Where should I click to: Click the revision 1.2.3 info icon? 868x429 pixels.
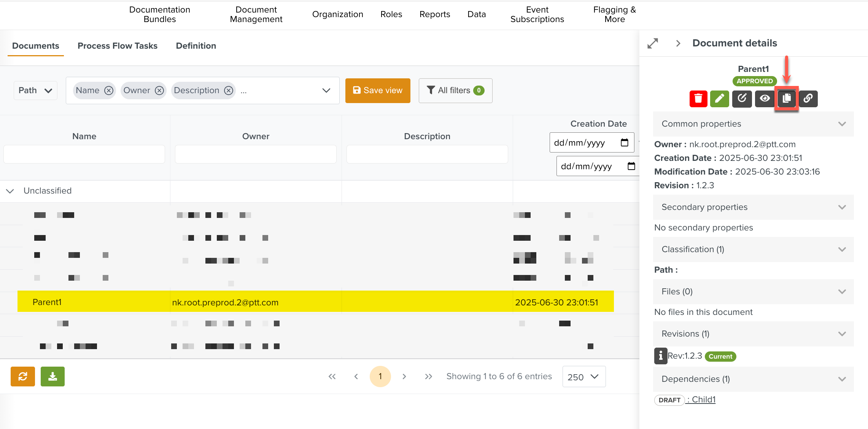[x=661, y=356]
